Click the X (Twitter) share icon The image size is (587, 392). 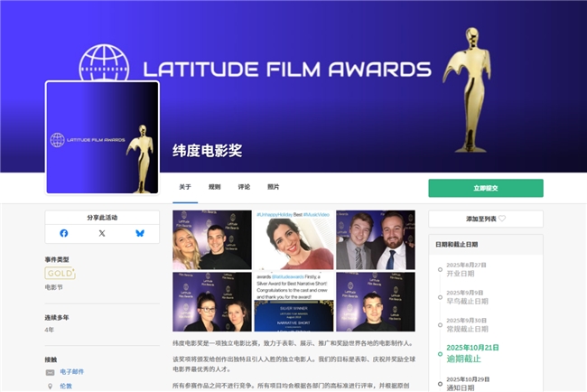point(102,233)
